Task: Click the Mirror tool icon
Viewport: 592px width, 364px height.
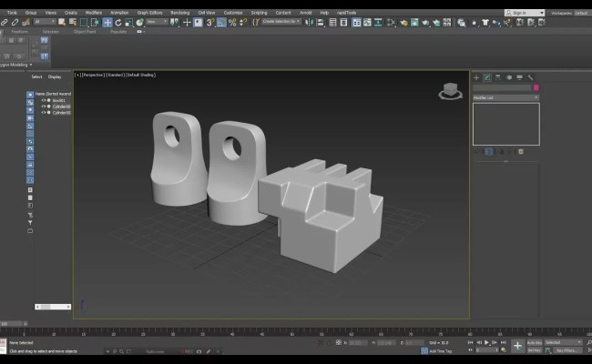Action: [x=310, y=23]
